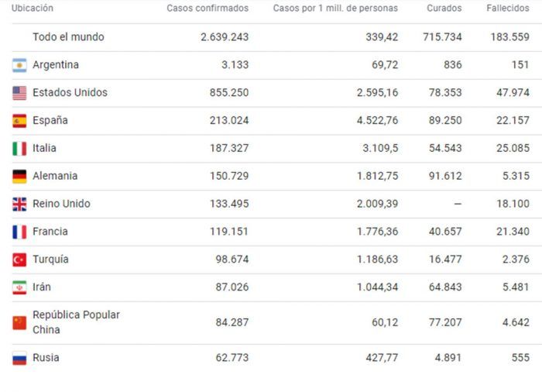
Task: Open the Todo el mundo row
Action: [271, 37]
